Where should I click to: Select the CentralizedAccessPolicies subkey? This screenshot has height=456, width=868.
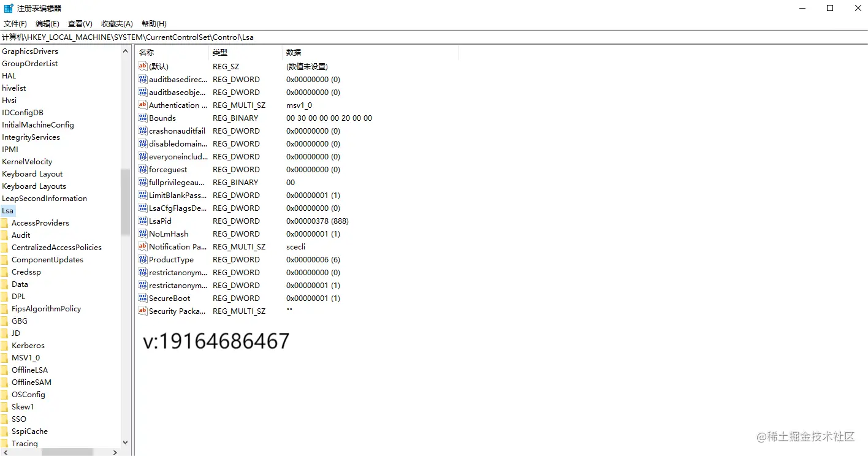[x=56, y=248]
